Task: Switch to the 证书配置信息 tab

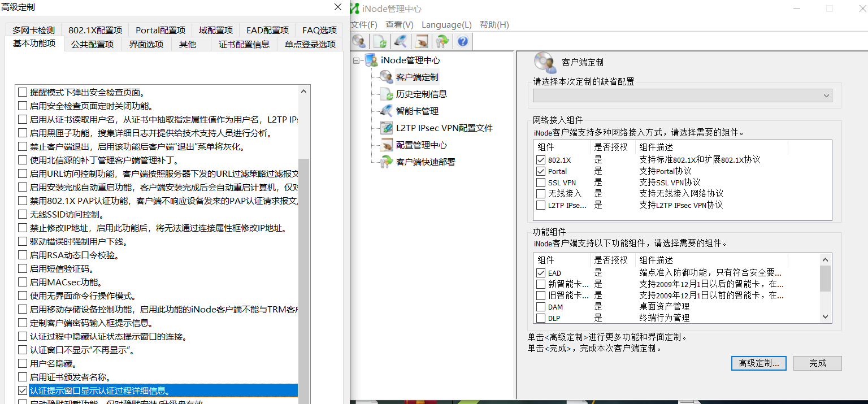Action: point(244,44)
